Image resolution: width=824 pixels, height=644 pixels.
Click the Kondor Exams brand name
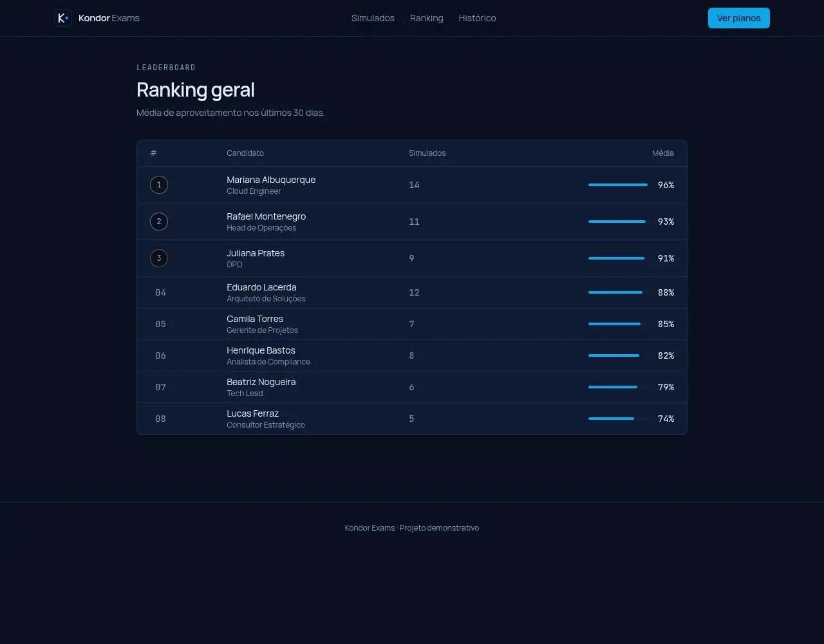click(109, 18)
